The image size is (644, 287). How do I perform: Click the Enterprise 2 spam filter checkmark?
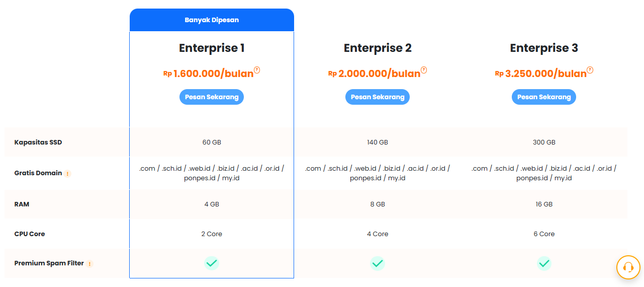pos(378,263)
